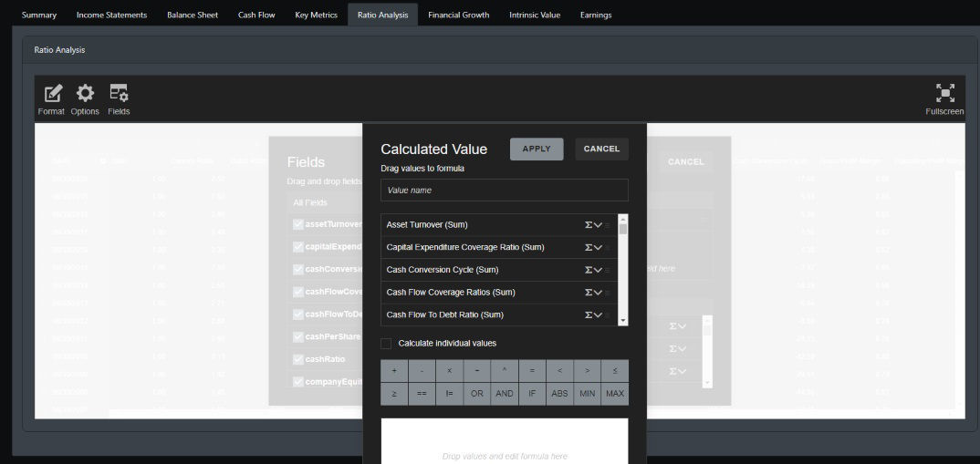The height and width of the screenshot is (464, 980).
Task: Open aggregation dropdown for Asset Turnover
Action: click(x=593, y=225)
